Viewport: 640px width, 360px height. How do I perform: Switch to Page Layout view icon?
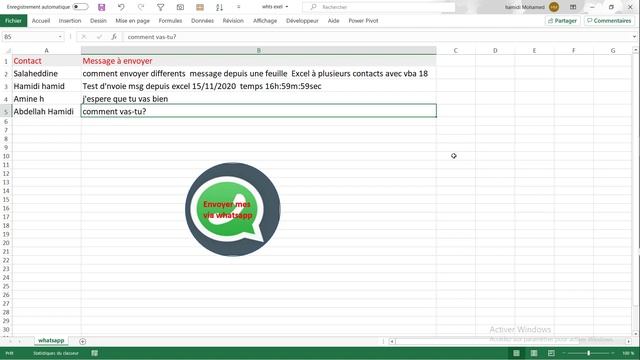click(x=534, y=353)
